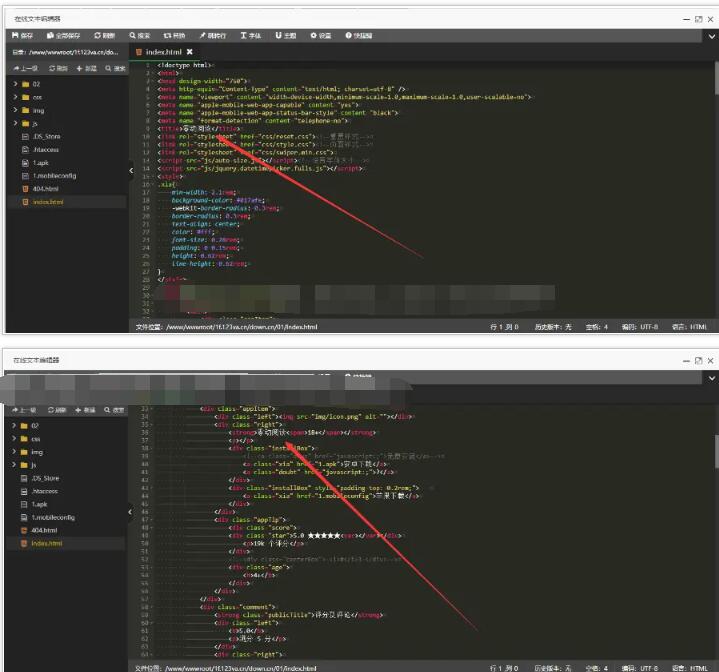Click the Save (保存) toolbar icon
The height and width of the screenshot is (672, 719).
click(x=22, y=35)
